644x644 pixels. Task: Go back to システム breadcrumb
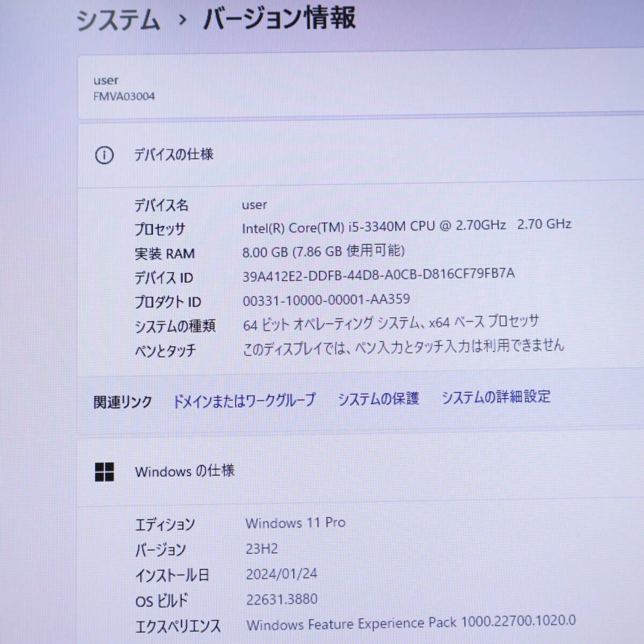click(x=118, y=21)
